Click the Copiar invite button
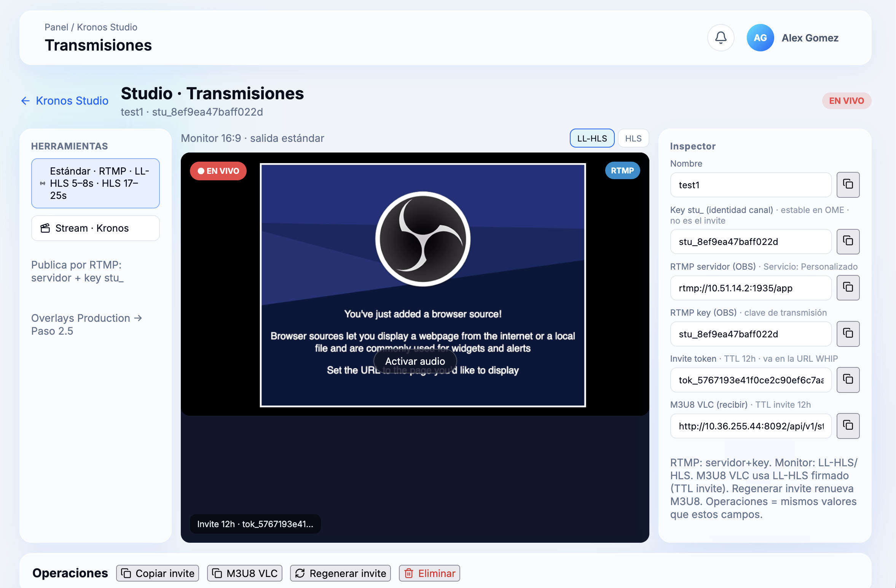 158,573
